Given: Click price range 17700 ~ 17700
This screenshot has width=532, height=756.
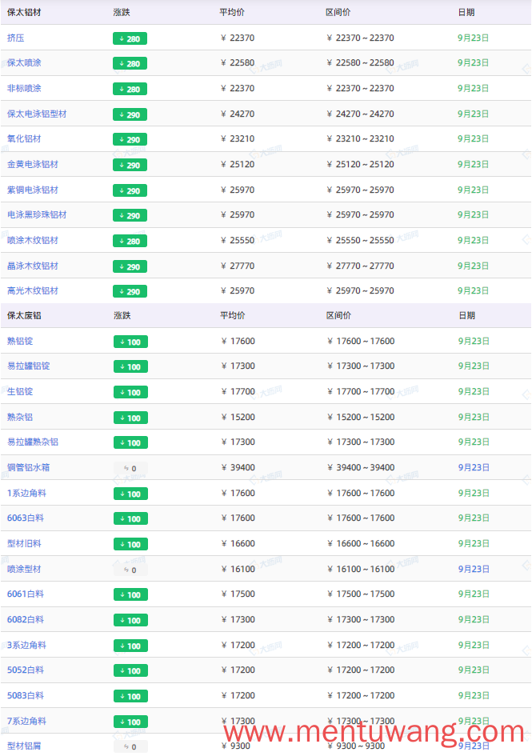Looking at the screenshot, I should (x=361, y=391).
